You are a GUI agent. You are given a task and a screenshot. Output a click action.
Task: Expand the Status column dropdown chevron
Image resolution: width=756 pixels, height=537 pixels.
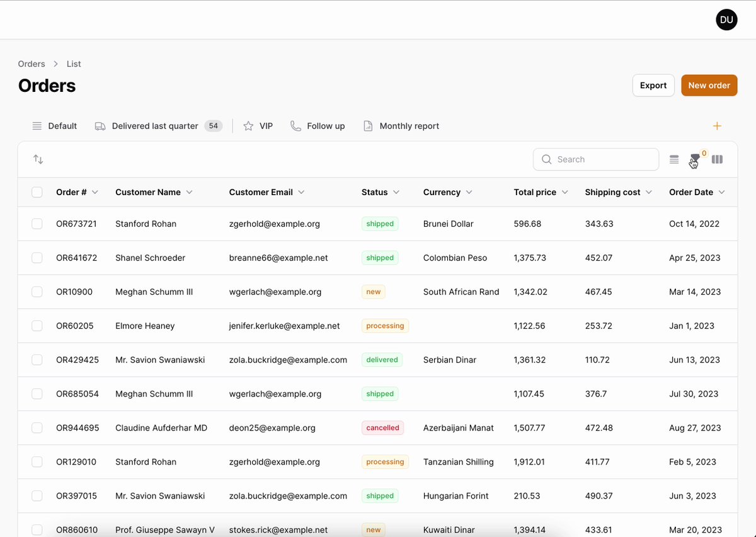(x=396, y=192)
